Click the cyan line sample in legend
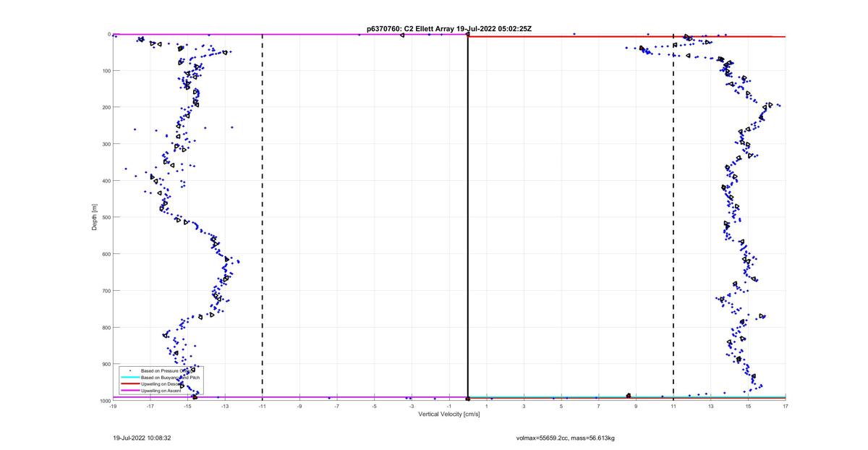 pos(129,378)
